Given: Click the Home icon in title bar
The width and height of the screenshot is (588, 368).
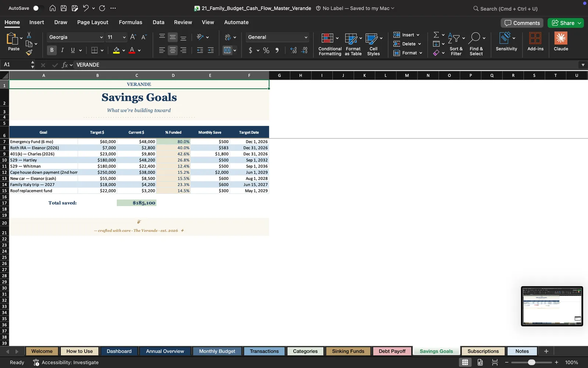Looking at the screenshot, I should 53,8.
